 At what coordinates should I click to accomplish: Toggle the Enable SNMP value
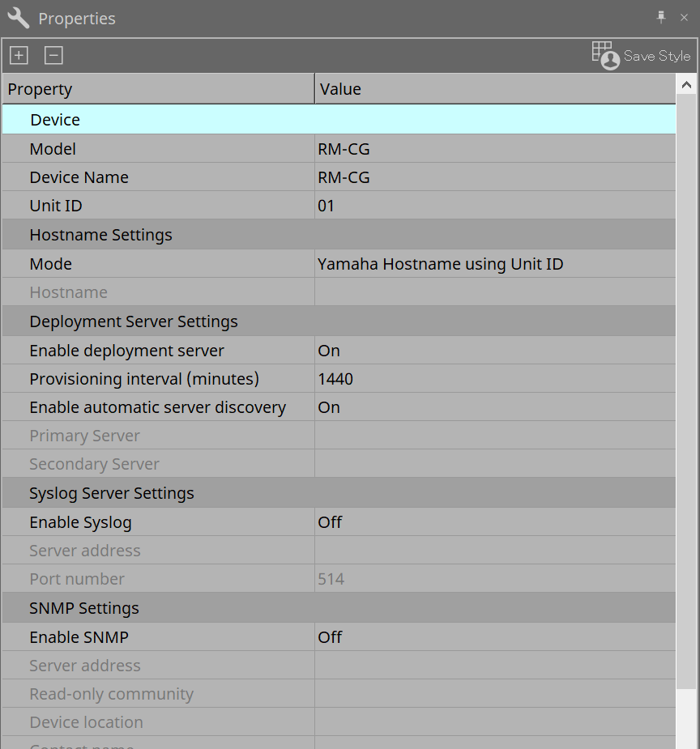494,637
